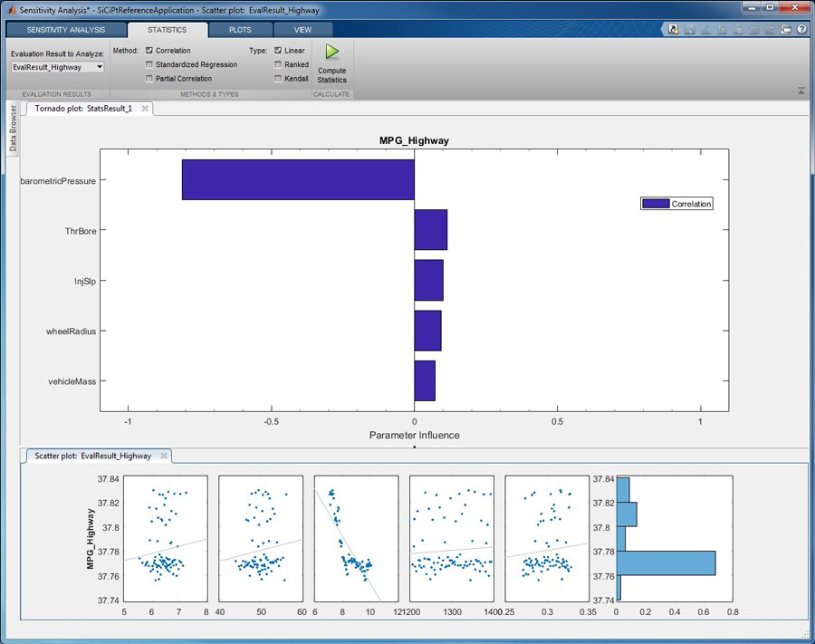
Task: Click the Help question mark icon
Action: pos(801,29)
